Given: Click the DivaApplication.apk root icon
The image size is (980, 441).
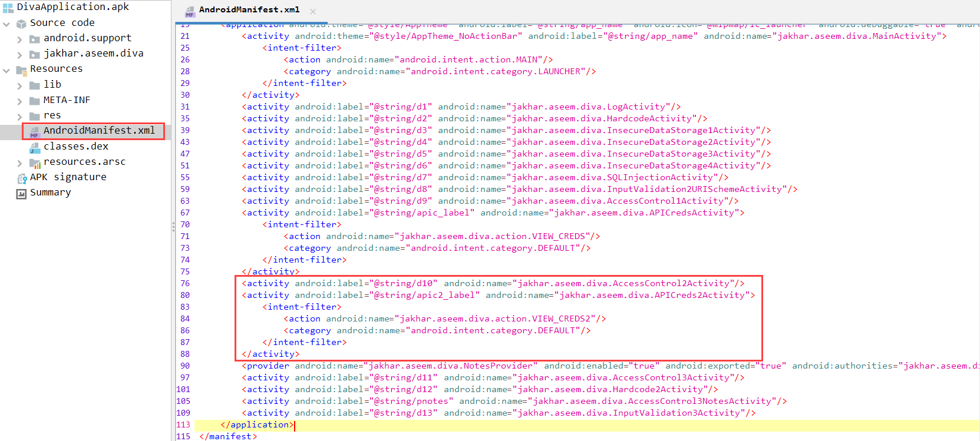Looking at the screenshot, I should (x=8, y=8).
